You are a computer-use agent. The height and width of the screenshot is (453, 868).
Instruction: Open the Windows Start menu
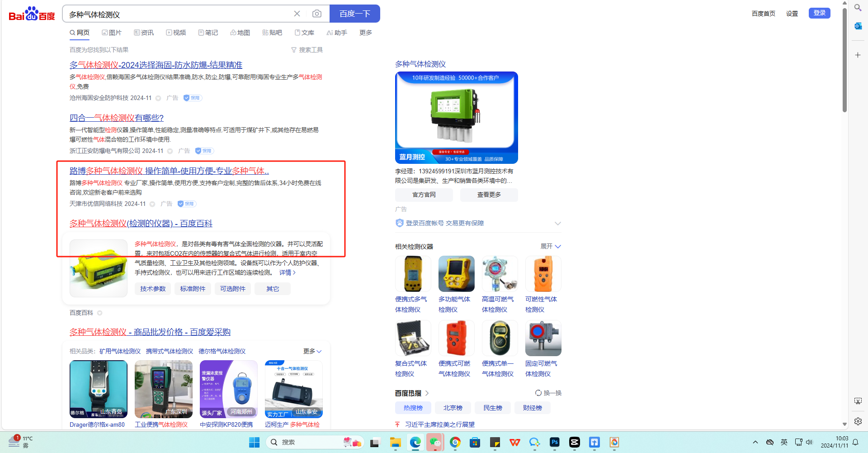pyautogui.click(x=255, y=442)
